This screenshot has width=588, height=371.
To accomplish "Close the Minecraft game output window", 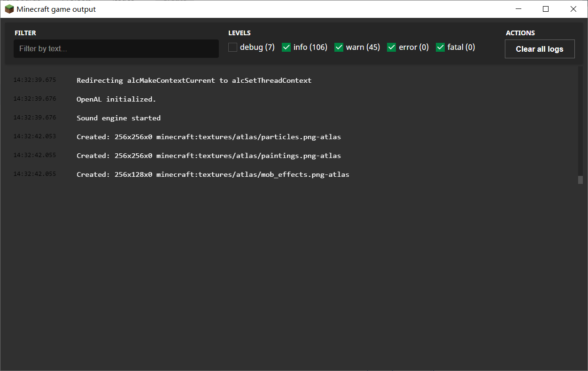I will point(573,9).
